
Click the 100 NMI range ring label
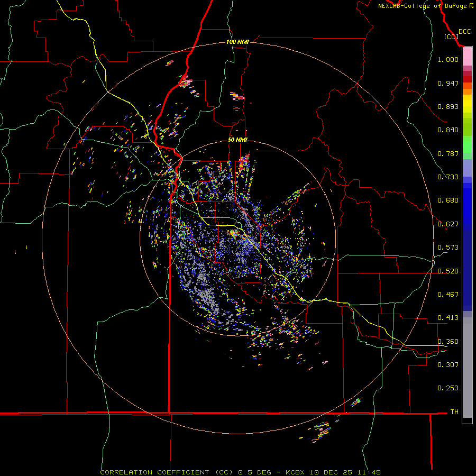237,42
